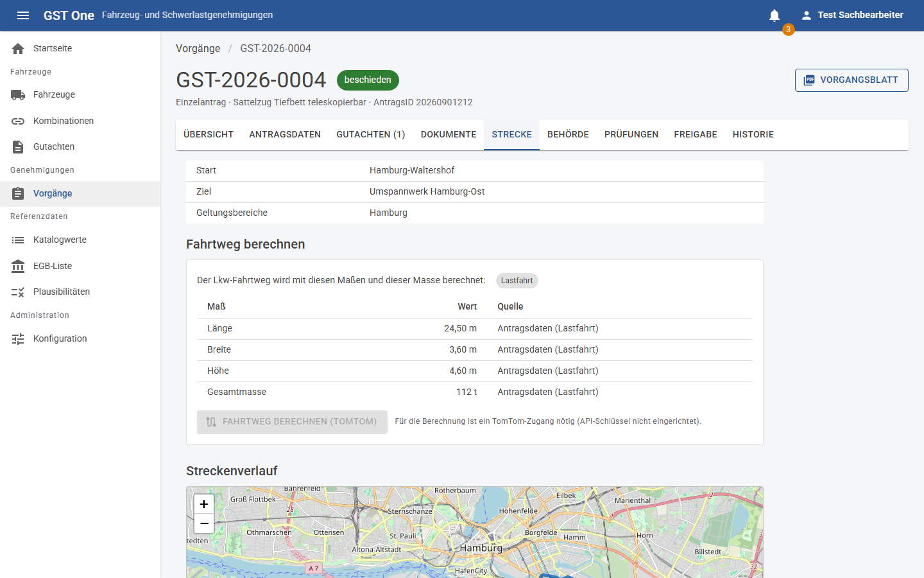Go to the Prüfungen tab
The width and height of the screenshot is (924, 578).
pos(631,135)
